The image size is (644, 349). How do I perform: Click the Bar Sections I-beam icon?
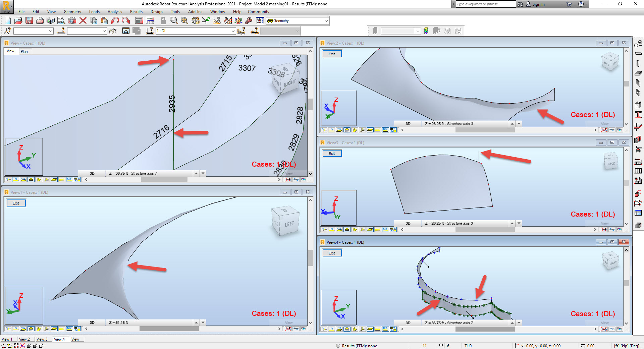click(x=638, y=115)
